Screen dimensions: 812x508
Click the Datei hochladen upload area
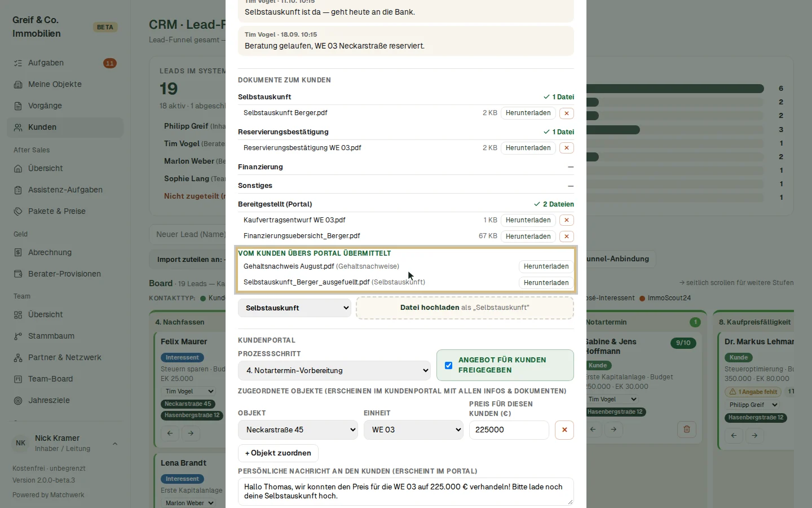pos(465,308)
